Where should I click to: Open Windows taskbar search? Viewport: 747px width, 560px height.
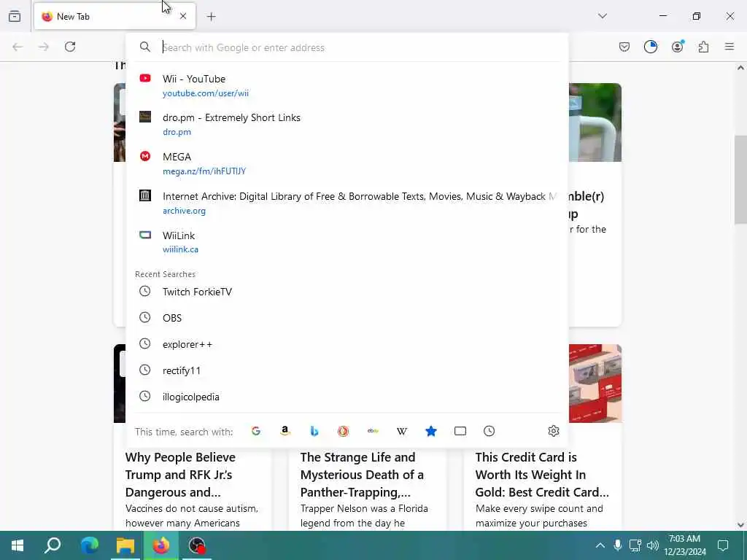tap(53, 545)
